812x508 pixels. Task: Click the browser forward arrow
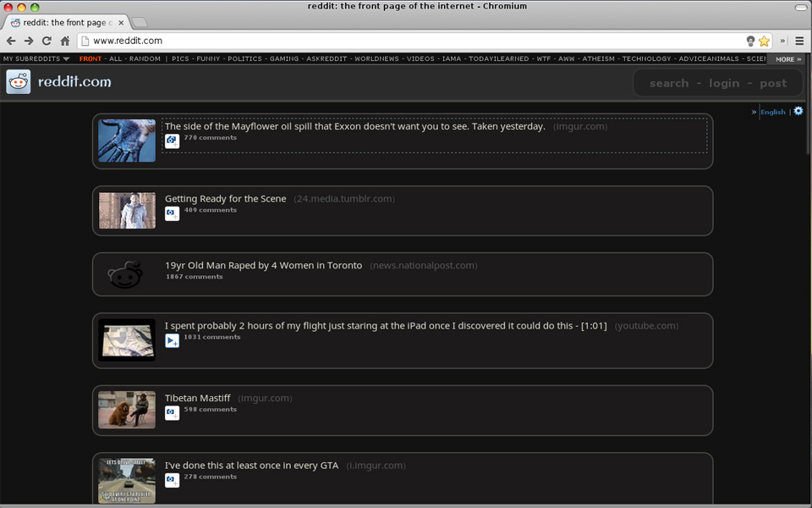click(29, 41)
